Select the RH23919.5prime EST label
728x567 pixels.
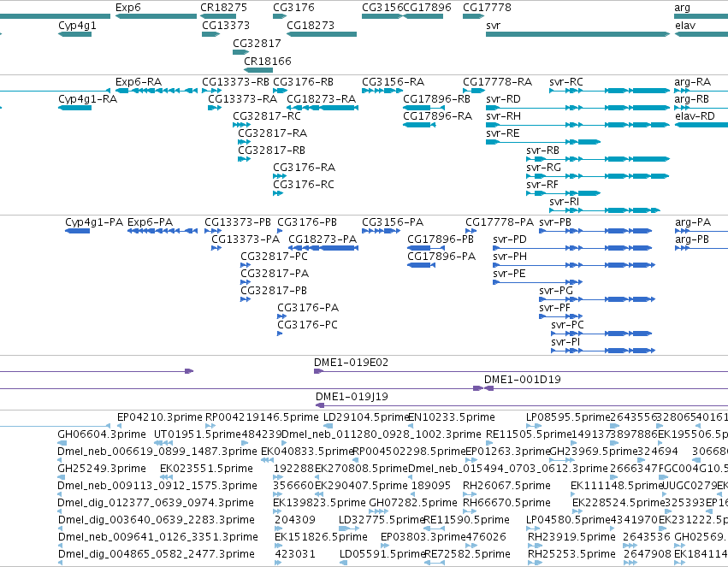tap(571, 537)
